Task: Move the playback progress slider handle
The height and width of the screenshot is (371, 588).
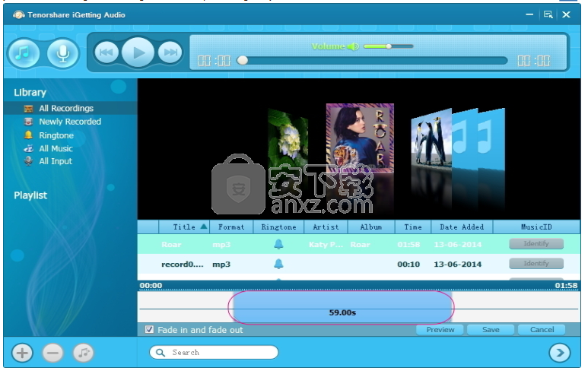Action: (x=242, y=60)
